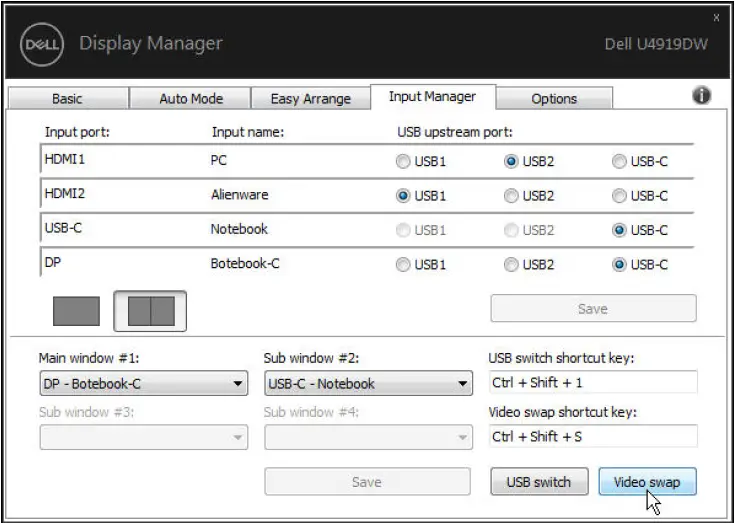Click the Alienware input name field
Screen dimensions: 735x523
tap(240, 194)
